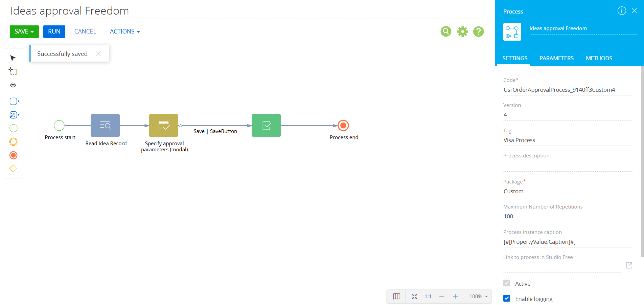This screenshot has height=305, width=644.
Task: Select the Process start event on the diagram
Action: [x=59, y=126]
